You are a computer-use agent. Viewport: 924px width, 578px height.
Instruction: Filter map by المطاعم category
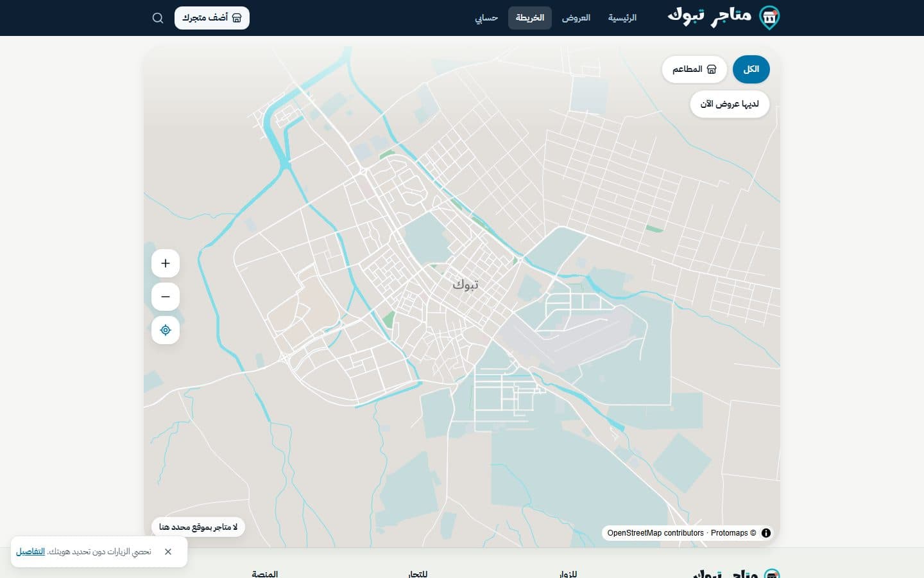tap(694, 69)
